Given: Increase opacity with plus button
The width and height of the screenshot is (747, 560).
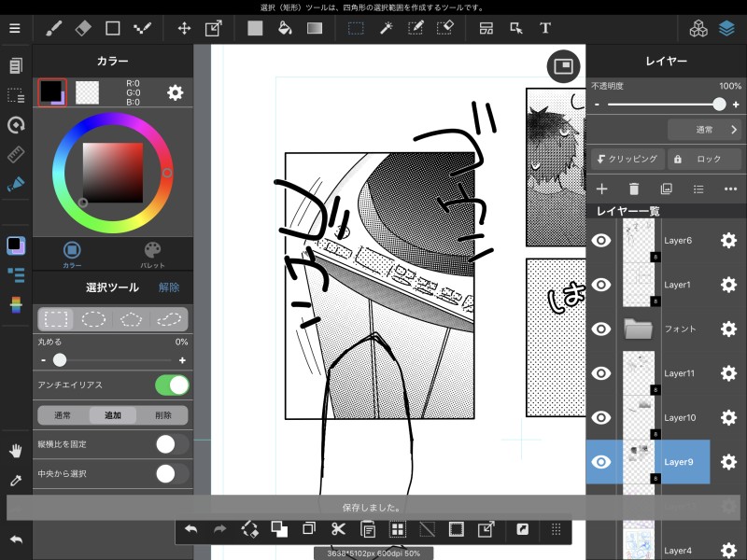Looking at the screenshot, I should coord(736,105).
